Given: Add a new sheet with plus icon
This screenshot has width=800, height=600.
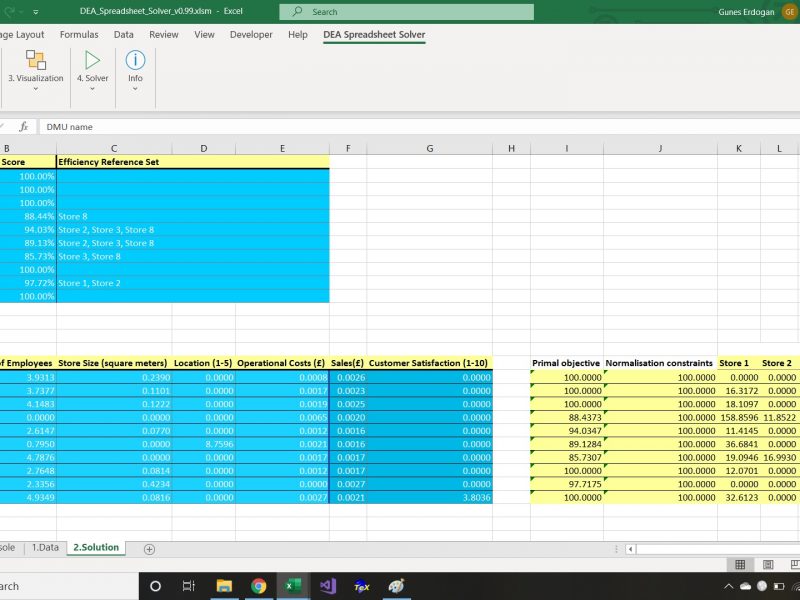Looking at the screenshot, I should point(149,548).
